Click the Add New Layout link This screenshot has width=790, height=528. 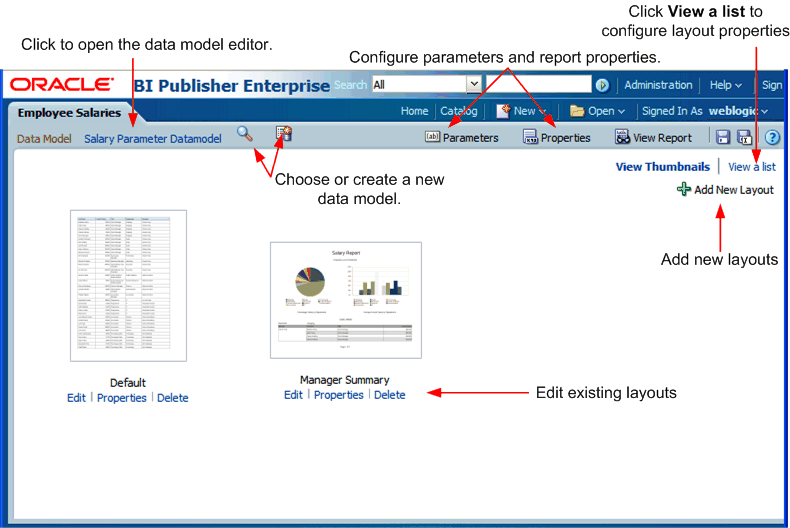click(x=734, y=190)
